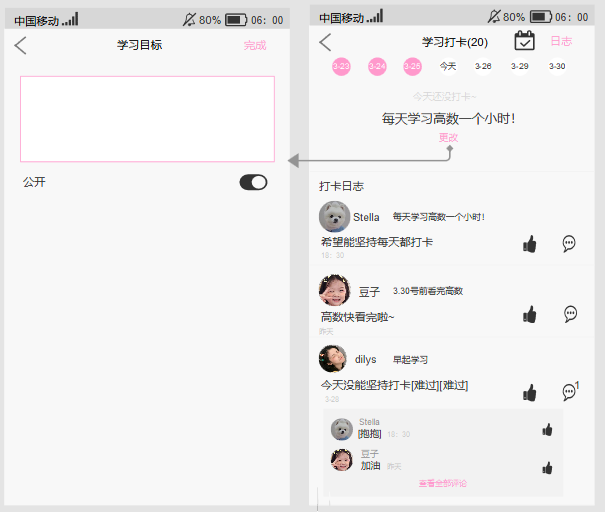Image resolution: width=605 pixels, height=512 pixels.
Task: Open dilys's avatar
Action: click(x=333, y=359)
